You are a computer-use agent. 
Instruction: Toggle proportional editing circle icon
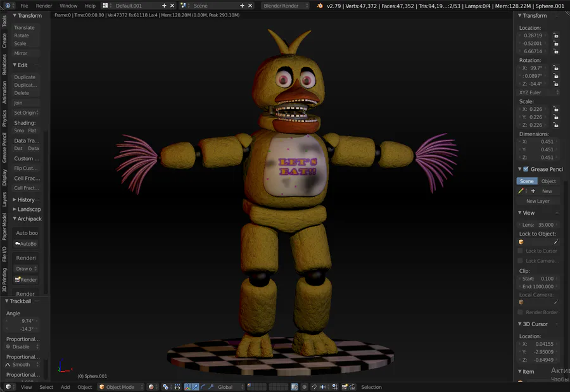pyautogui.click(x=304, y=387)
